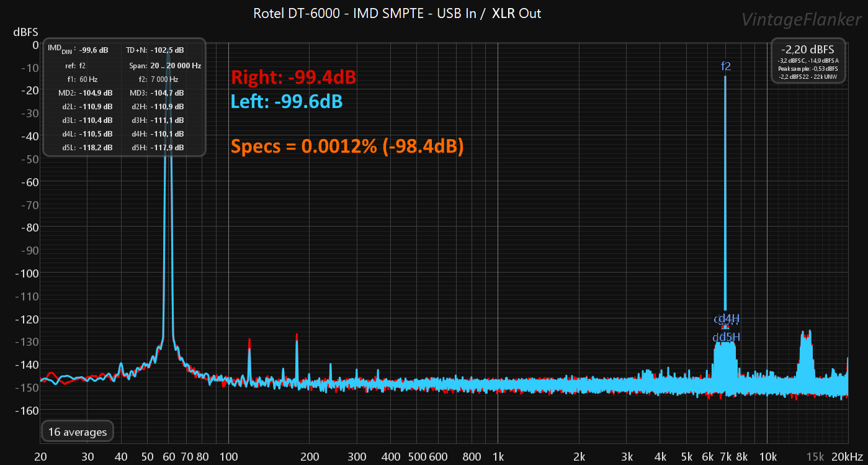Click the orange "Specs = 0.0012% (-98.4dB)" text

pos(347,147)
